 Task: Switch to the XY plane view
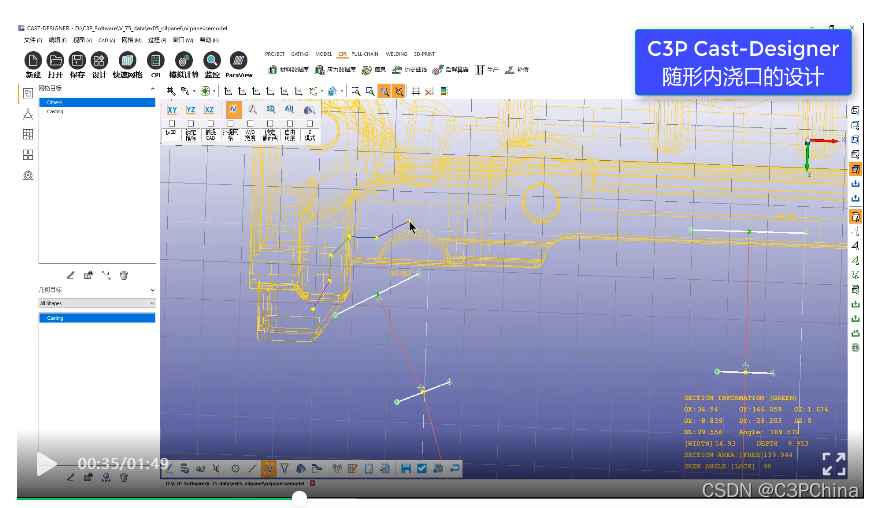pos(172,110)
